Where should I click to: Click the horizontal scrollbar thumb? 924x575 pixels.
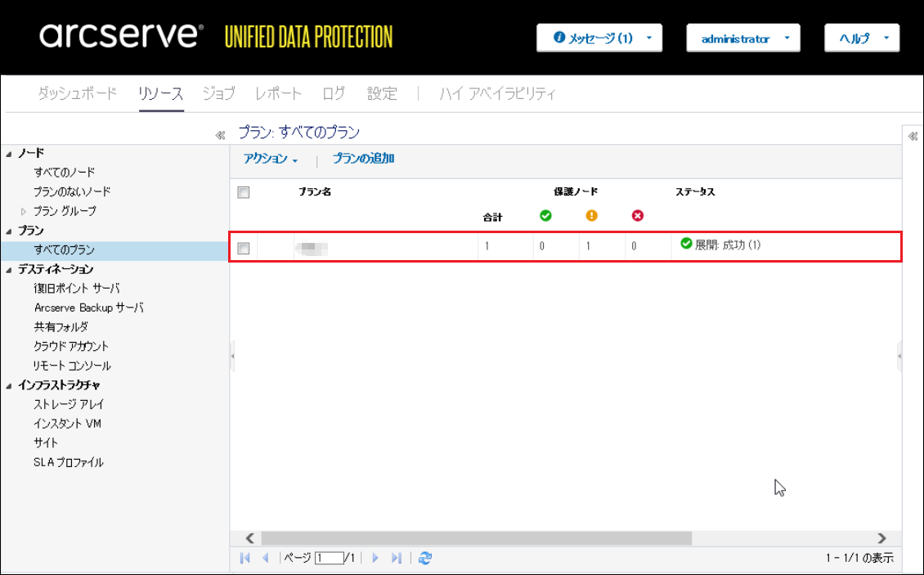(477, 538)
